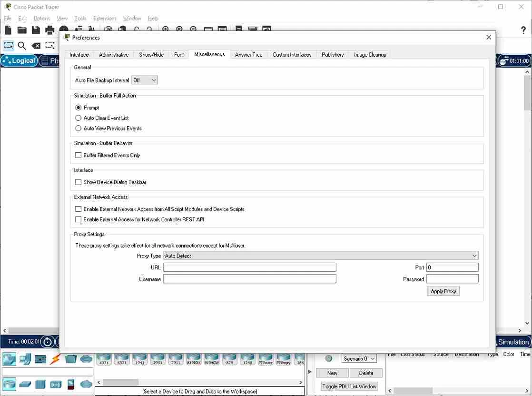
Task: Choose End Devices category icon
Action: pos(25,359)
